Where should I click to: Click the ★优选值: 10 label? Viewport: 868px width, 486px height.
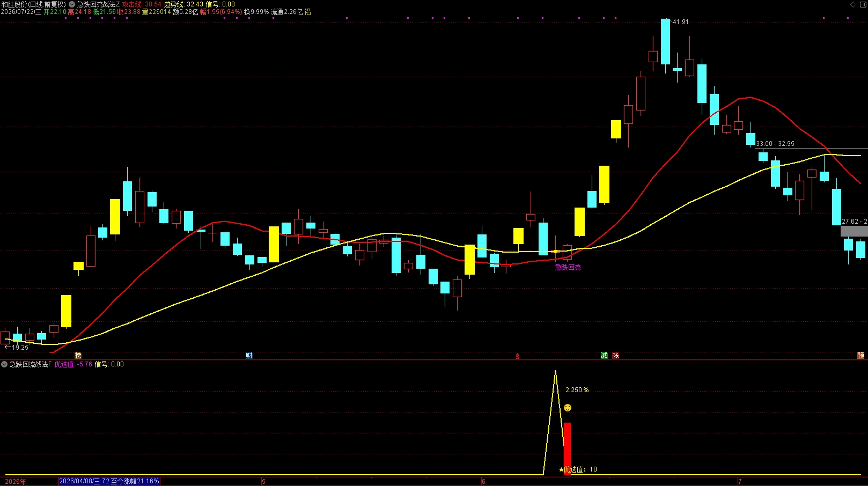pos(578,469)
